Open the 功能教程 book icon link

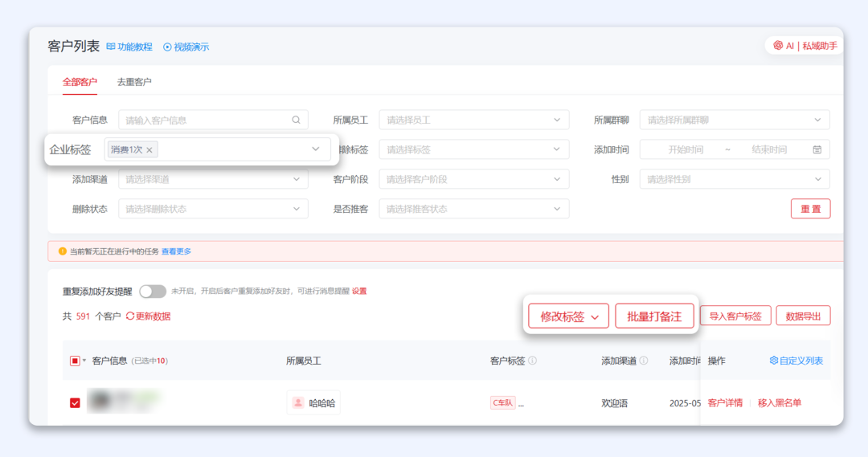[111, 47]
